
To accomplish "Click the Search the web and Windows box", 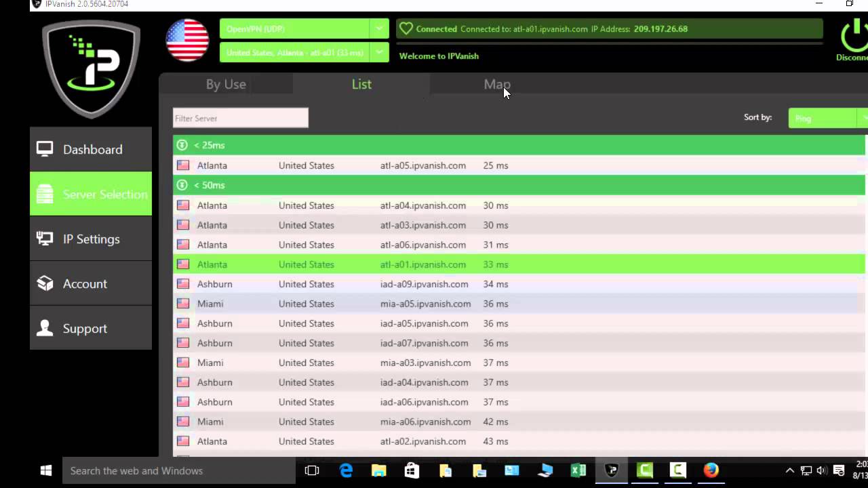I will [179, 470].
